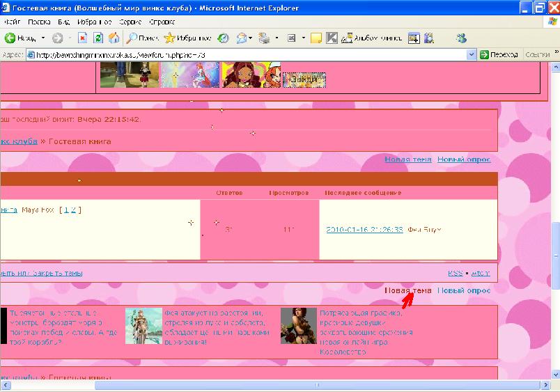Click the street scene banner image

130,75
